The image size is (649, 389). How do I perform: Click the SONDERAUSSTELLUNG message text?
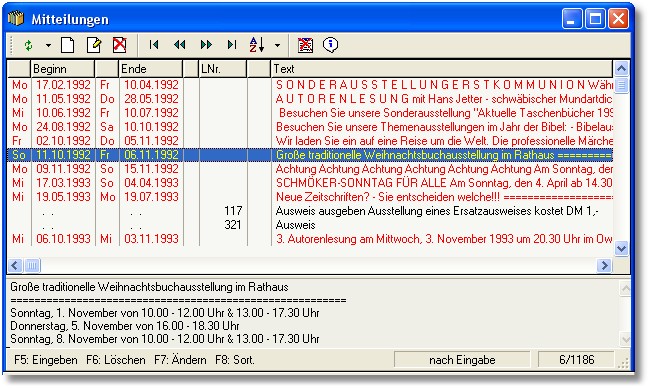(444, 85)
